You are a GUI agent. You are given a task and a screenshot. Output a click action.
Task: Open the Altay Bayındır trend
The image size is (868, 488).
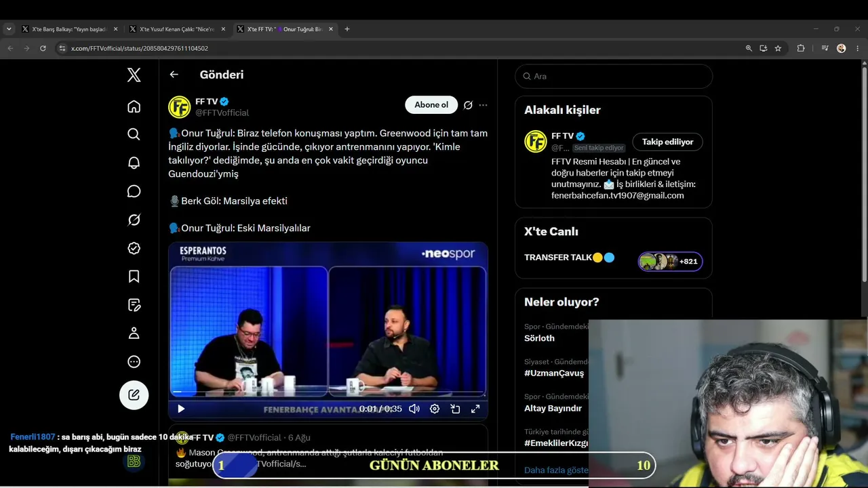click(553, 409)
